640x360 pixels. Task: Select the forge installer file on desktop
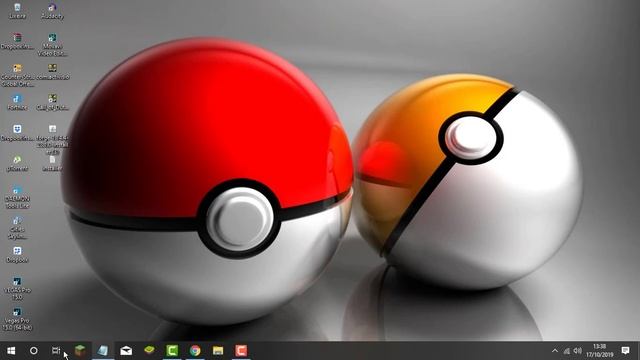click(52, 139)
